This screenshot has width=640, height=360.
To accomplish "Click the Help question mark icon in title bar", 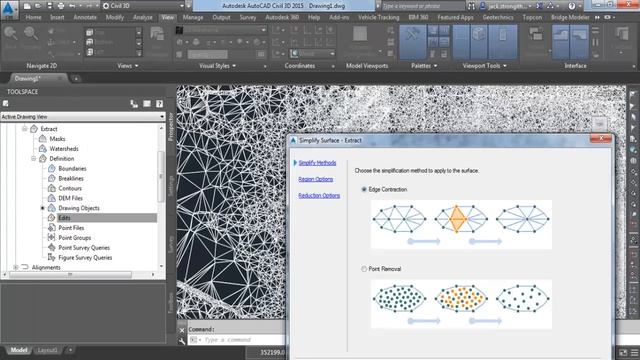I will [x=572, y=6].
